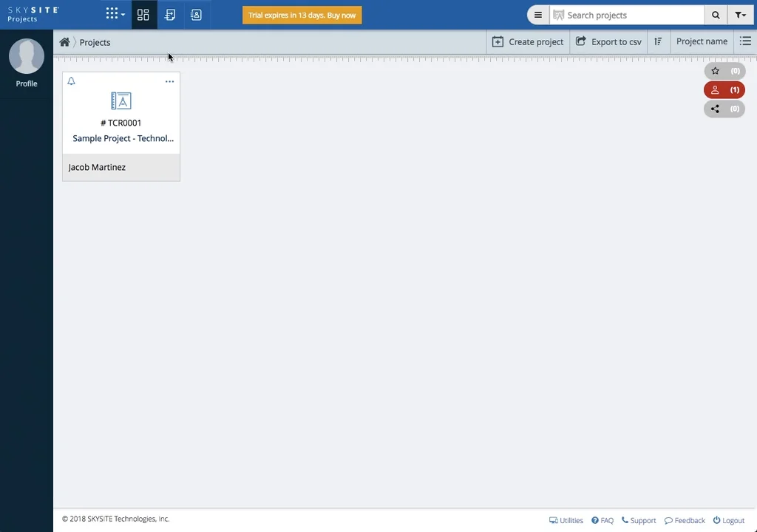Switch to list view layout
Screen dimensions: 757x532
(745, 41)
